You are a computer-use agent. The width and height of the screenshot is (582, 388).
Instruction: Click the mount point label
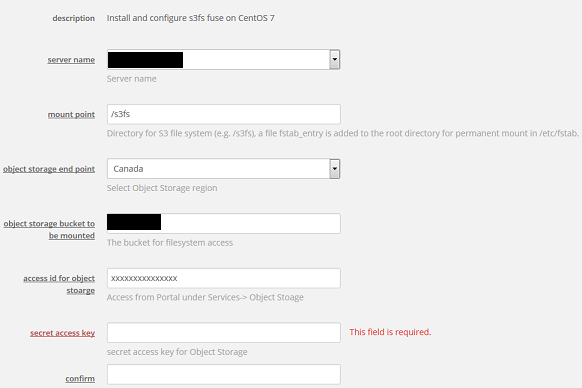pos(71,114)
